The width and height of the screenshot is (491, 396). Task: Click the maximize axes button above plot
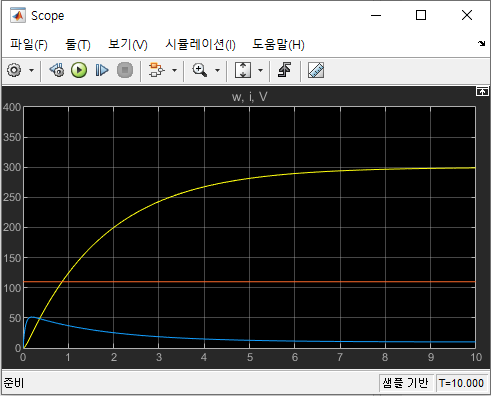482,91
